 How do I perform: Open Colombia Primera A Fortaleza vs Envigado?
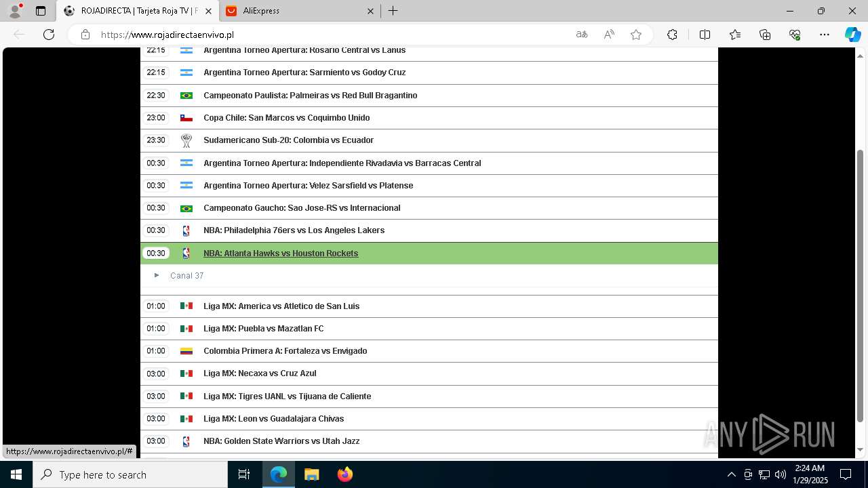(x=285, y=351)
